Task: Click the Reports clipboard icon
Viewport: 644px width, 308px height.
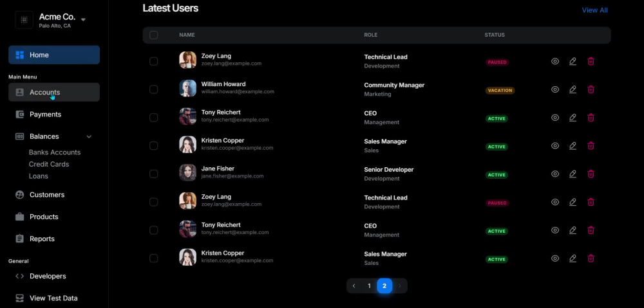Action: coord(20,239)
